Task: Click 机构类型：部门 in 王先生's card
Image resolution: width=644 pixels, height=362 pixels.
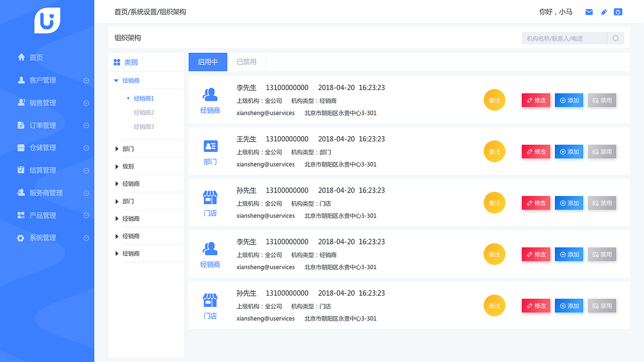Action: tap(311, 152)
